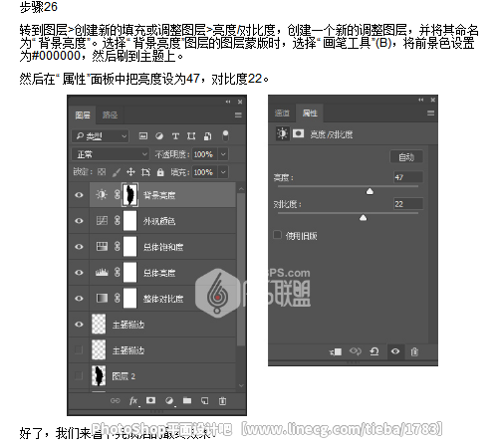498x448 pixels.
Task: Click the contrast value field 22
Action: (408, 204)
